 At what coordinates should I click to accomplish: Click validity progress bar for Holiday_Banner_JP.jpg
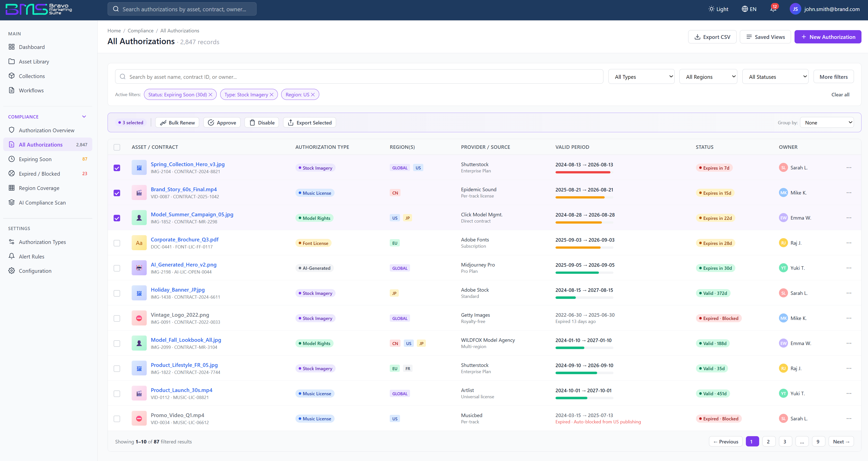coord(584,298)
